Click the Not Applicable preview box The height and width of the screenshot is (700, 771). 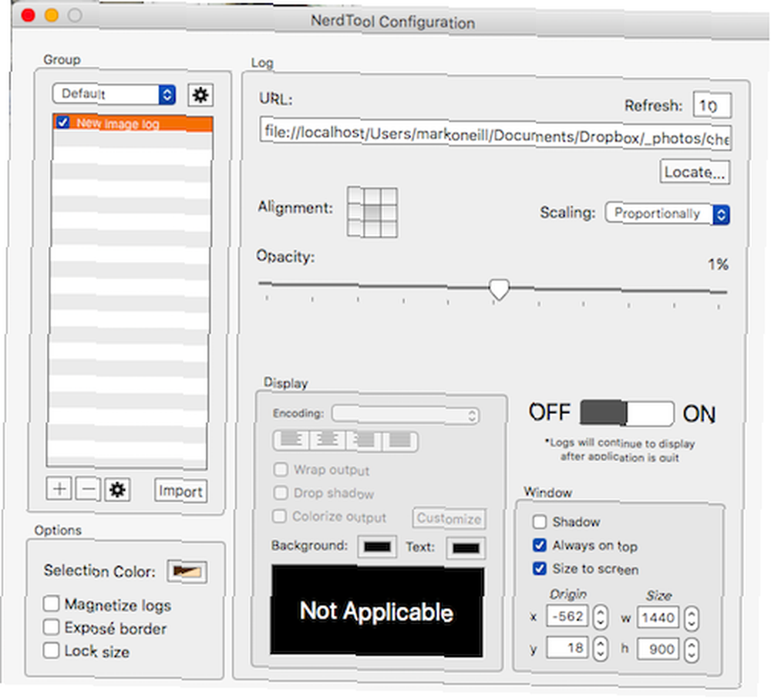pyautogui.click(x=377, y=611)
